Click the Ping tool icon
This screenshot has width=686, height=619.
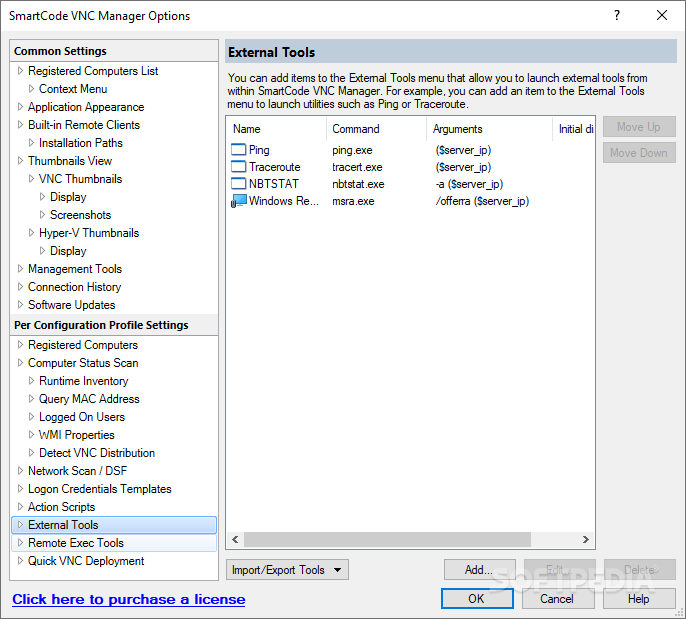238,150
